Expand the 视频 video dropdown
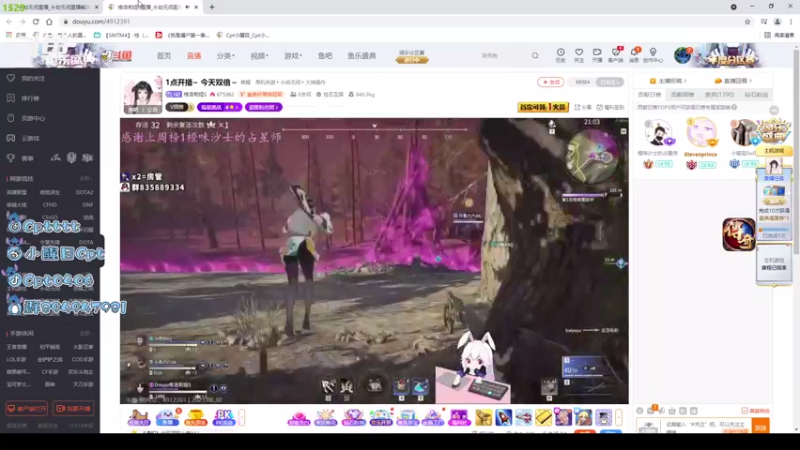The height and width of the screenshot is (450, 800). tap(259, 56)
